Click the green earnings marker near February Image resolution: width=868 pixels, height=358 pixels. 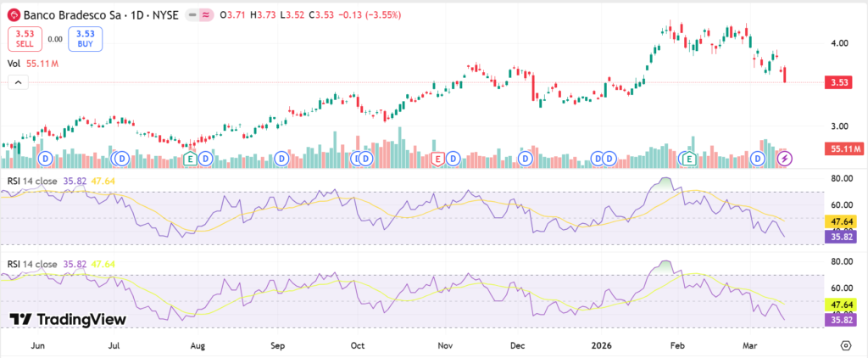690,159
